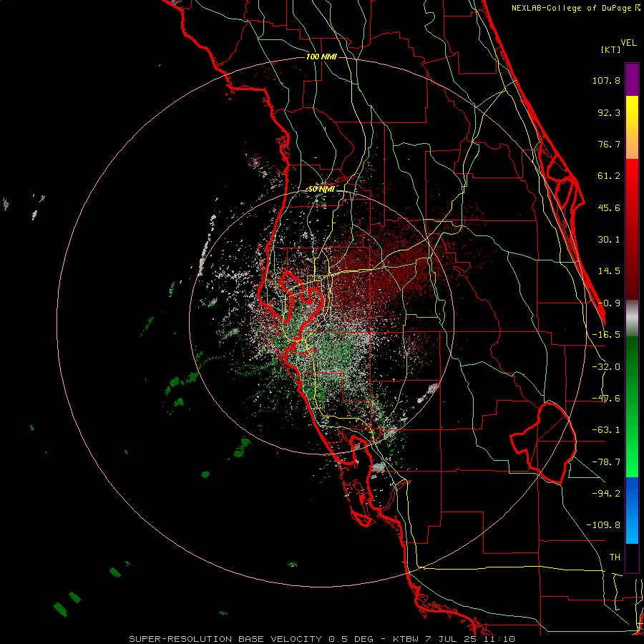The image size is (644, 644).
Task: Select the 107.8 legend value
Action: tap(606, 80)
